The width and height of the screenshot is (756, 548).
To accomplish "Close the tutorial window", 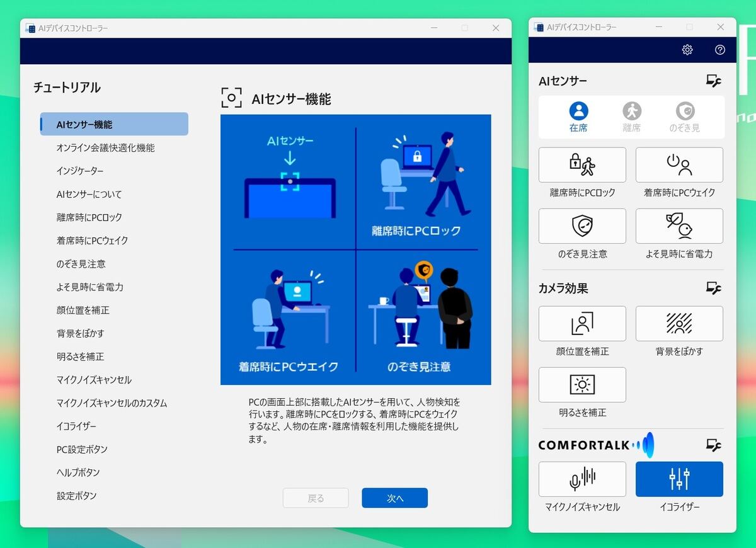I will [x=496, y=28].
